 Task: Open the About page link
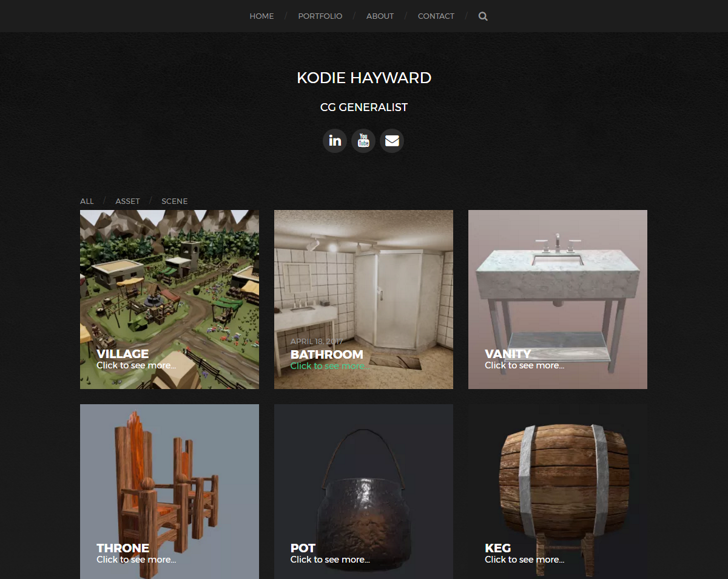380,16
